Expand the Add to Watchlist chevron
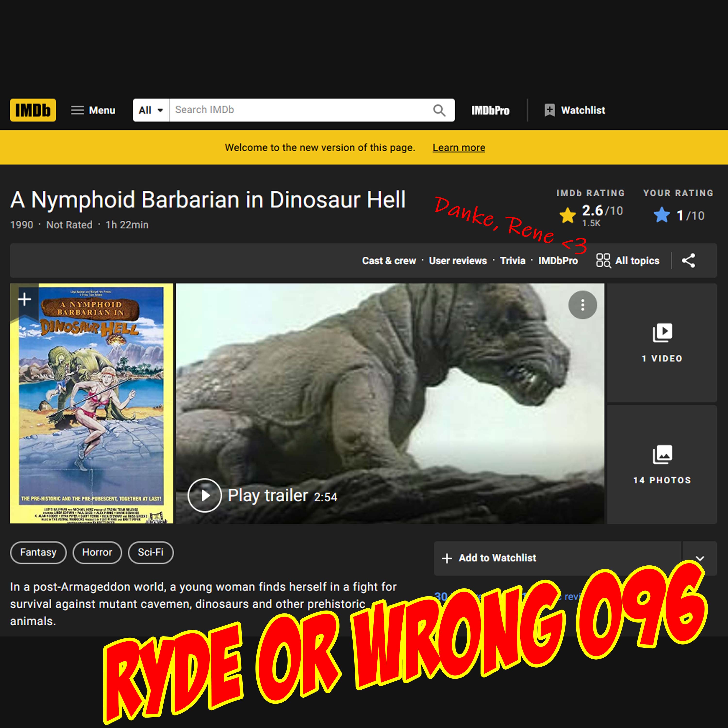The image size is (728, 728). tap(699, 558)
